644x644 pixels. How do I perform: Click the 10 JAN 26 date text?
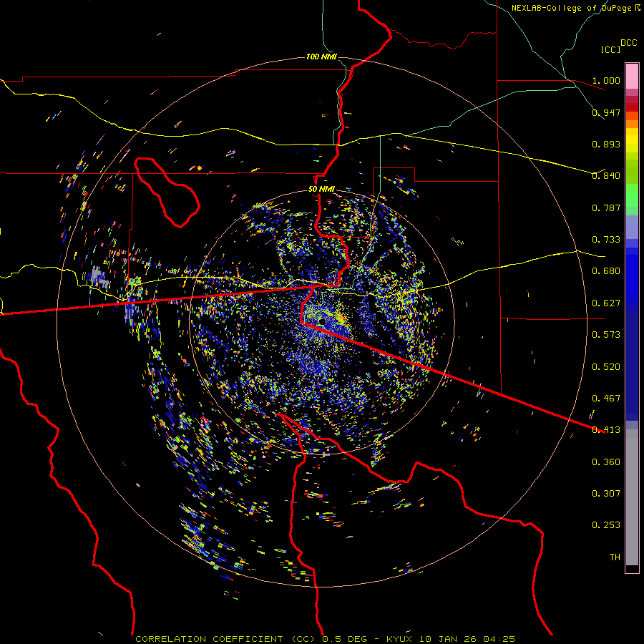[x=448, y=639]
